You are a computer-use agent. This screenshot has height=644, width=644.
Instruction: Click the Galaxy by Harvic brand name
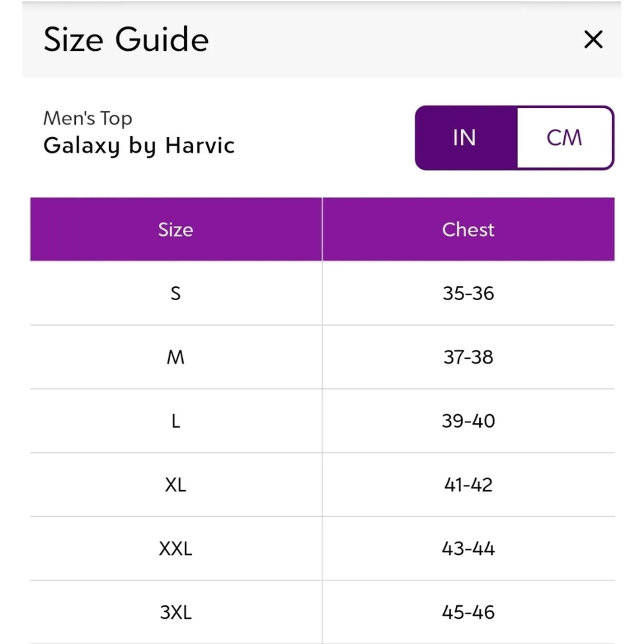click(x=139, y=146)
